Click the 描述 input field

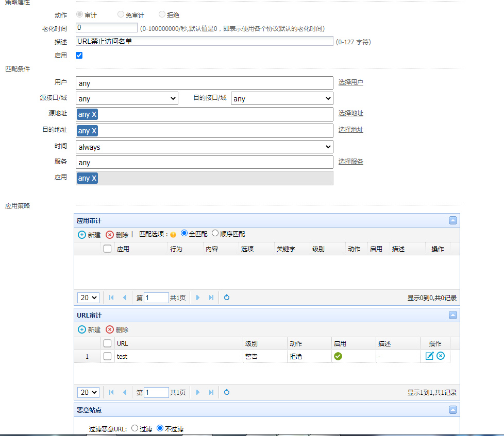pos(205,41)
